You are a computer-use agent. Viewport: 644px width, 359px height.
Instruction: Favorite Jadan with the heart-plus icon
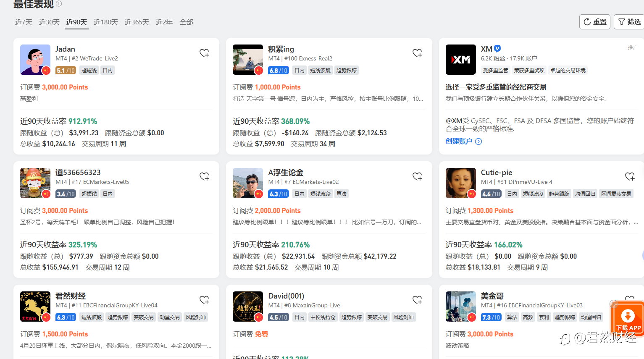(204, 53)
